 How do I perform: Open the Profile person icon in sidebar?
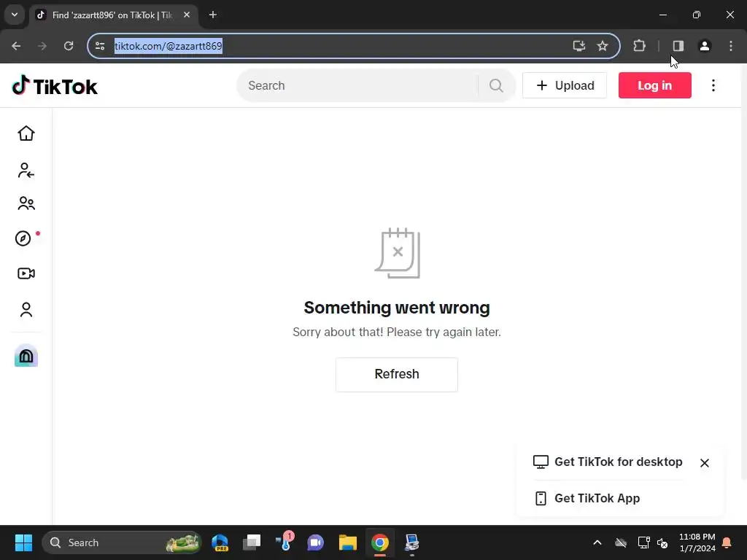tap(26, 309)
